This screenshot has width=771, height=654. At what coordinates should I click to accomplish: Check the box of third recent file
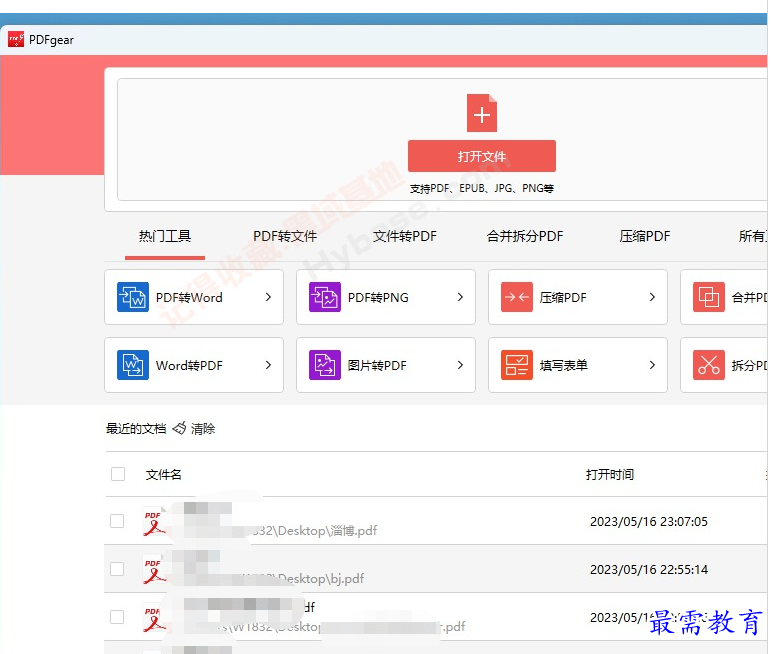[x=117, y=617]
